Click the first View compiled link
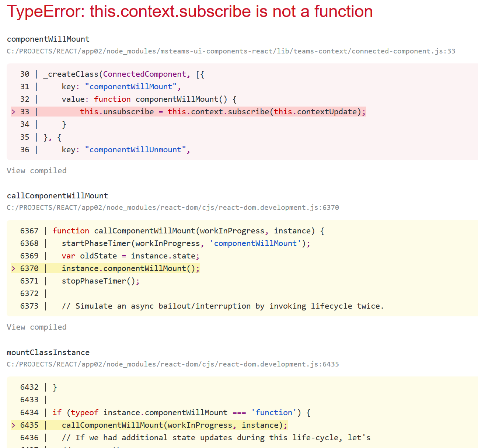This screenshot has width=478, height=448. (36, 170)
